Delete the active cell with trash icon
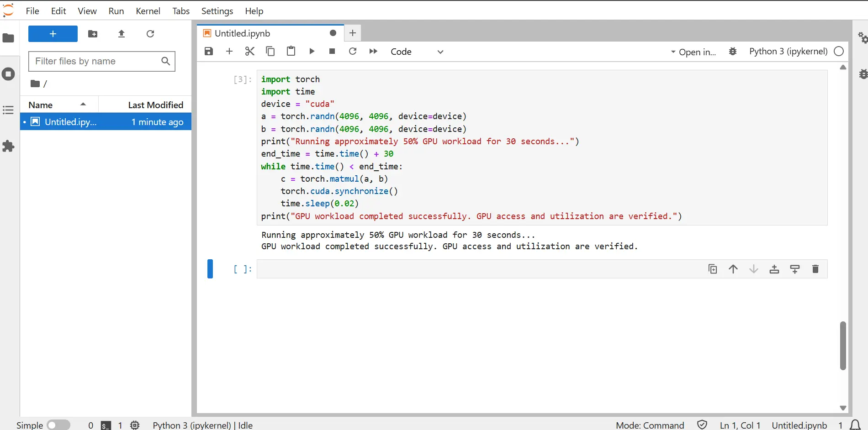The width and height of the screenshot is (868, 430). pos(815,269)
